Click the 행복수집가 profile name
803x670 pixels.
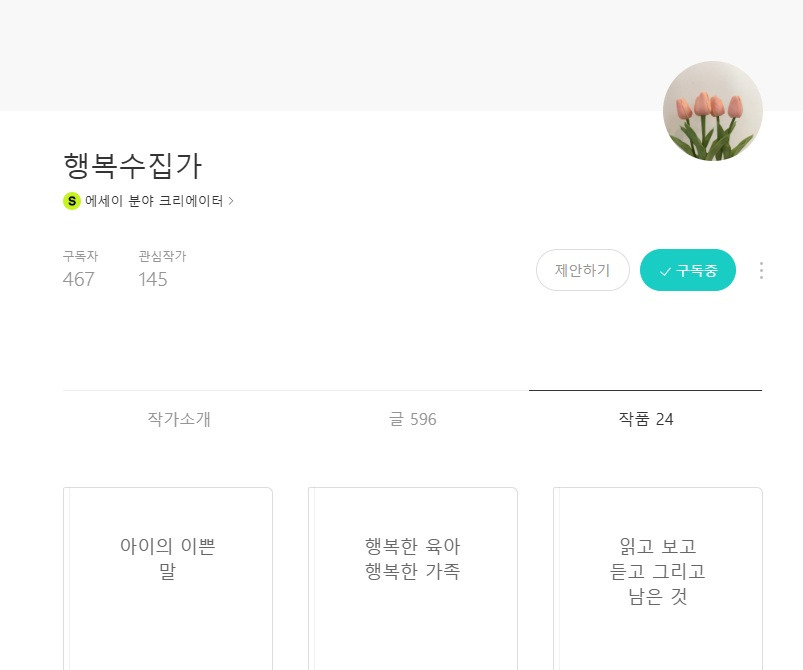[133, 165]
